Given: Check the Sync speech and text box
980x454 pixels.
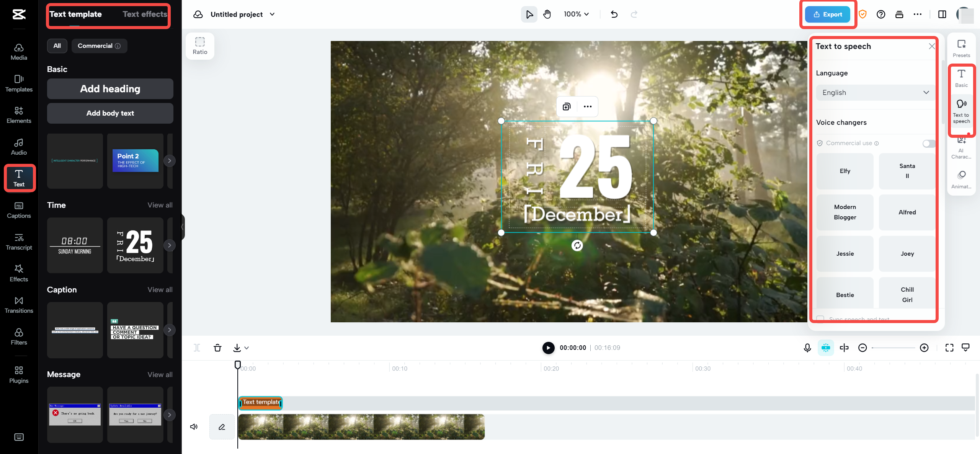Looking at the screenshot, I should pyautogui.click(x=820, y=318).
